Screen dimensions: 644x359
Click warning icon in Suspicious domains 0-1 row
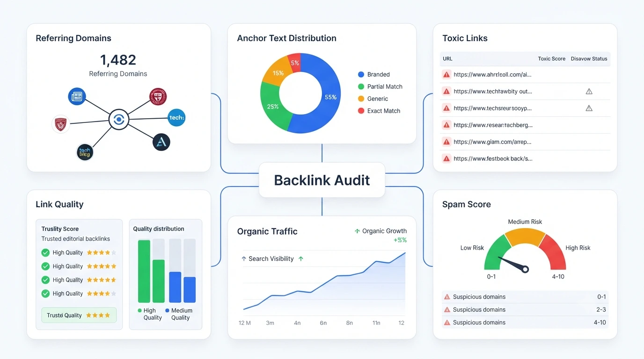click(447, 297)
